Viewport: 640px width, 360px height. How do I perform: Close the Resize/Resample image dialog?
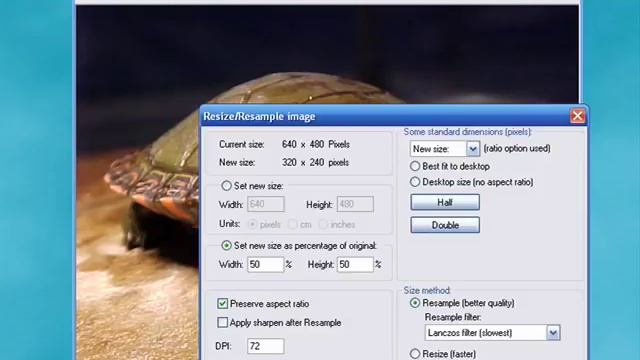click(578, 116)
